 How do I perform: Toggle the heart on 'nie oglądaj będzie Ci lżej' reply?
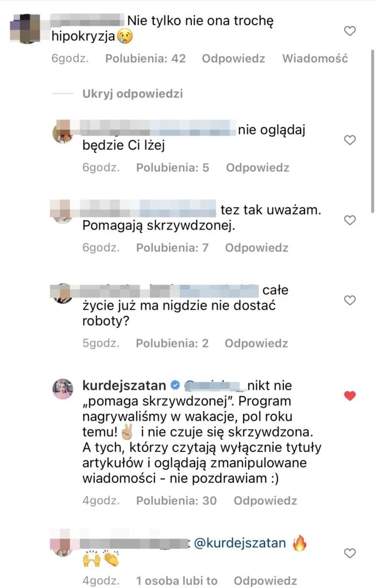[x=349, y=139]
